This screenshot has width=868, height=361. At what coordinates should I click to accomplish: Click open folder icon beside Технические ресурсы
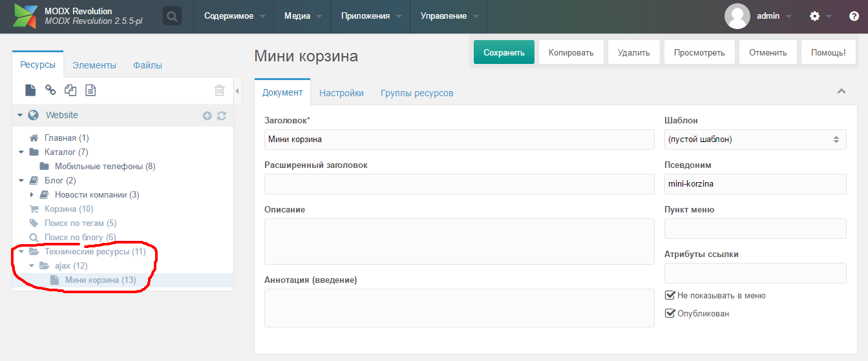(x=34, y=251)
